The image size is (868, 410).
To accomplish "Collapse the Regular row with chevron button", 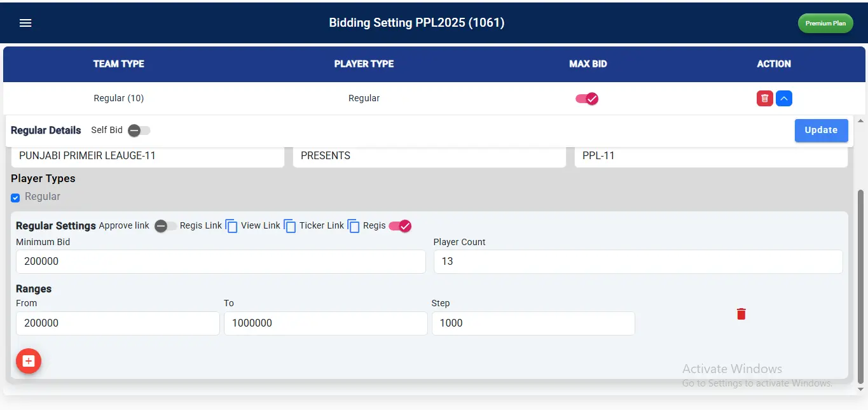I will pos(784,99).
